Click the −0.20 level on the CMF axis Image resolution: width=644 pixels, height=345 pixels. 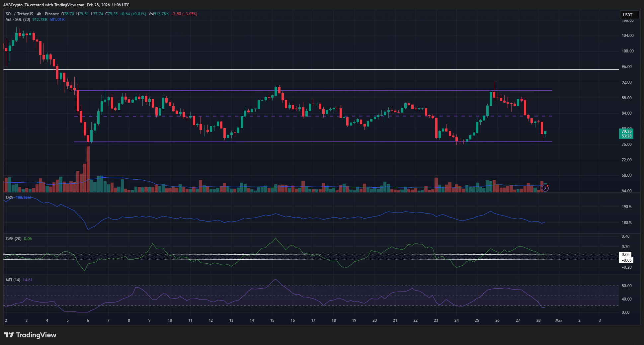[x=626, y=267]
